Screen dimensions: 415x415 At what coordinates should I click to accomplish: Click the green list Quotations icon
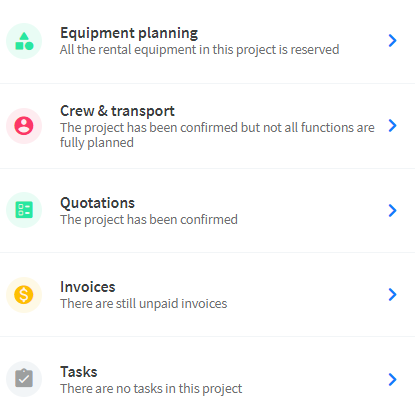click(24, 210)
